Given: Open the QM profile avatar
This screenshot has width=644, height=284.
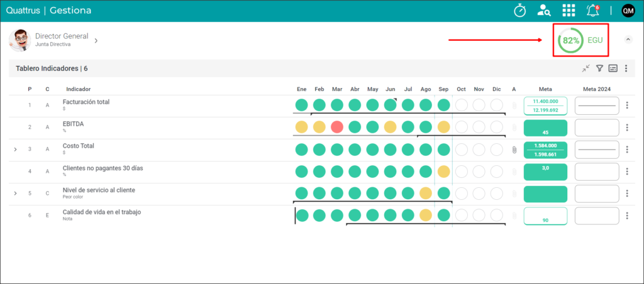Looking at the screenshot, I should tap(628, 11).
